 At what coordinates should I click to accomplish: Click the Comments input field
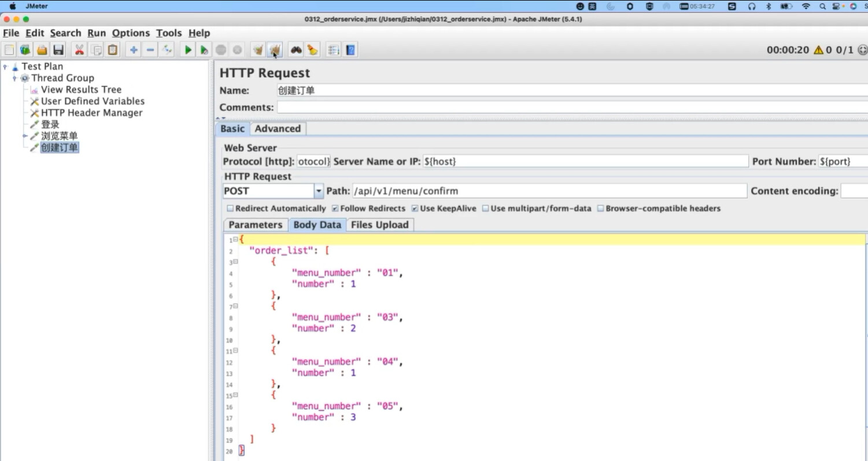pos(572,107)
